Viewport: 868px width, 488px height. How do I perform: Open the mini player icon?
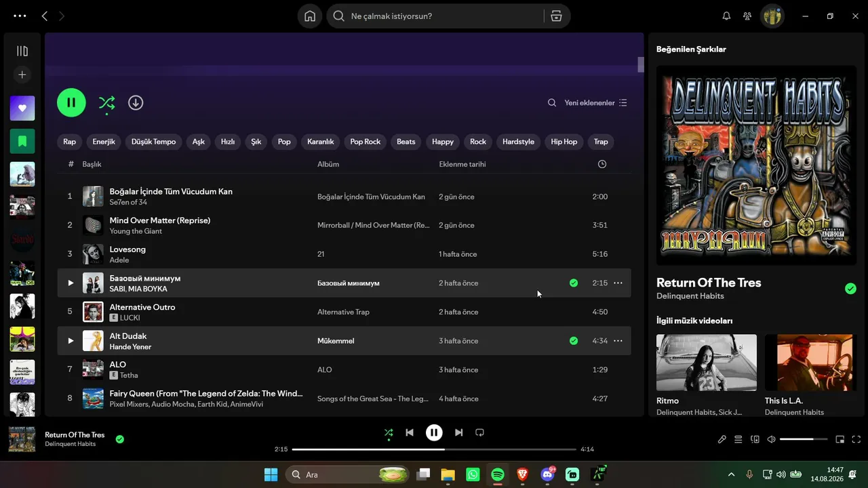(840, 439)
